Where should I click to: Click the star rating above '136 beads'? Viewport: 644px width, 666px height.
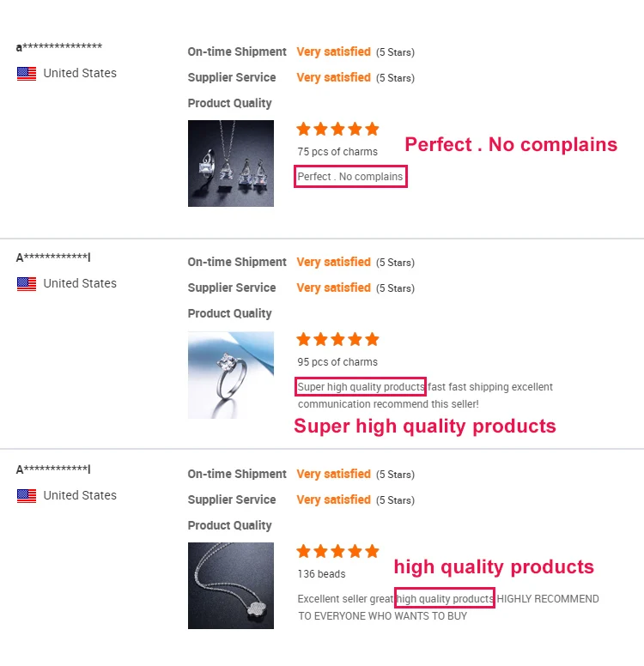337,552
